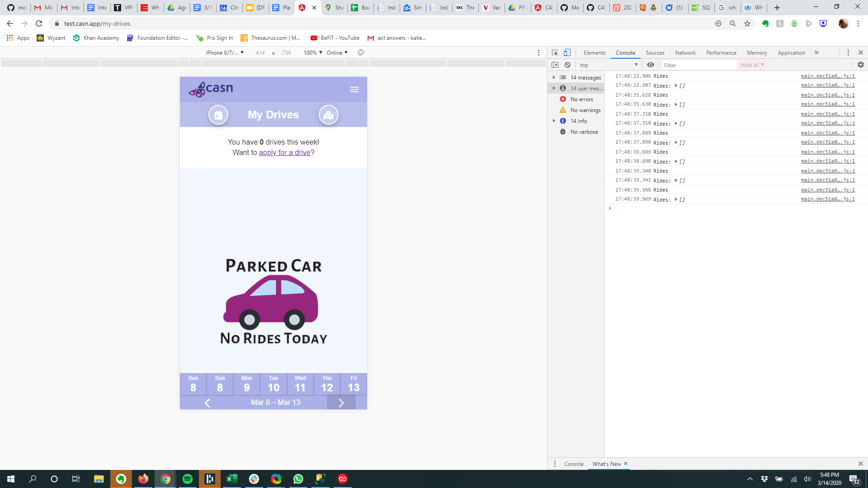This screenshot has width=868, height=488.
Task: Open DevTools console settings gear
Action: click(x=860, y=65)
